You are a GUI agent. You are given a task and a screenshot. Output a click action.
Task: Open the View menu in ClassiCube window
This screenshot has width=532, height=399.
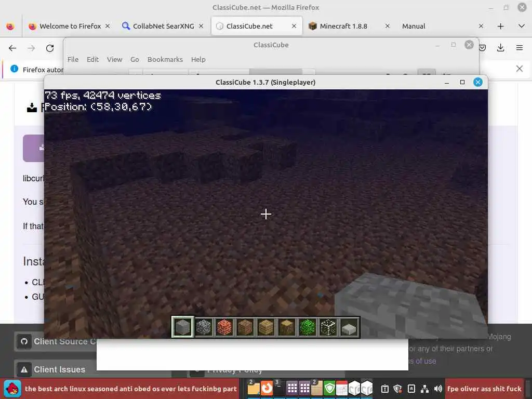coord(114,59)
